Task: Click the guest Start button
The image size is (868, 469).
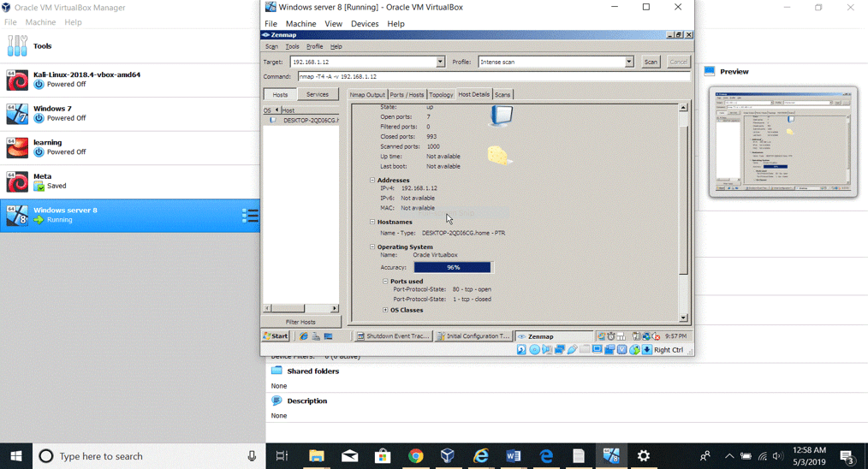Action: pos(276,336)
